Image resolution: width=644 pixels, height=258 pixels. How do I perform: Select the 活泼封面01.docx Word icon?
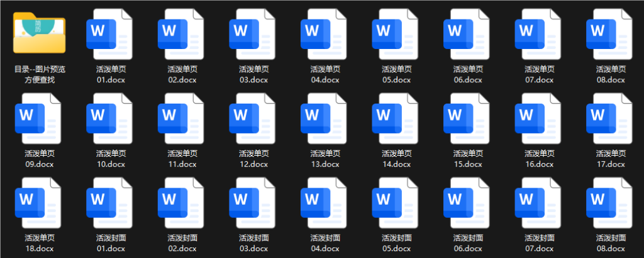point(109,203)
